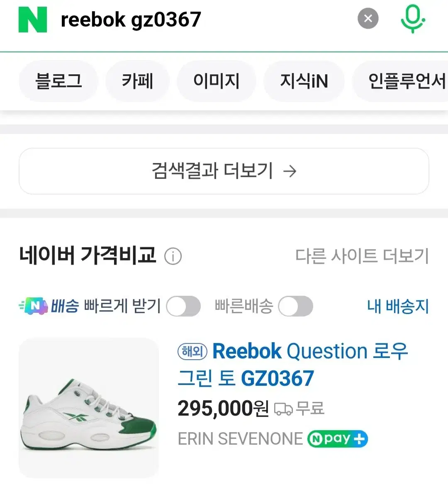Switch to the 블로그 tab

[x=58, y=81]
